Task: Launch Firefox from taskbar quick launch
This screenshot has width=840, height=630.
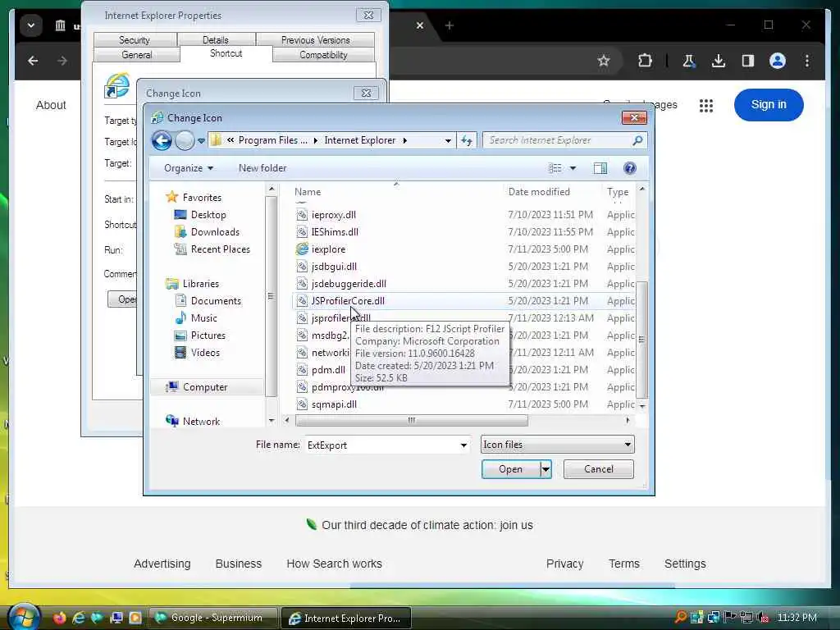Action: 59,618
